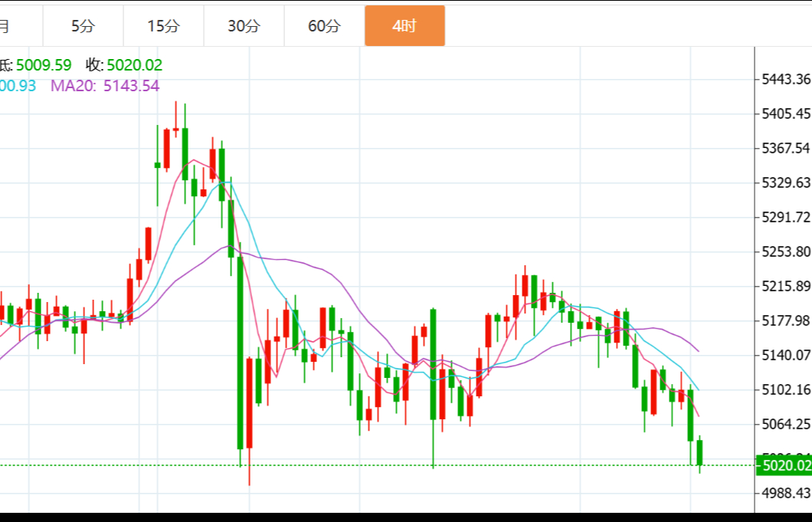
Task: Switch to the 5分 timeframe tab
Action: (83, 26)
